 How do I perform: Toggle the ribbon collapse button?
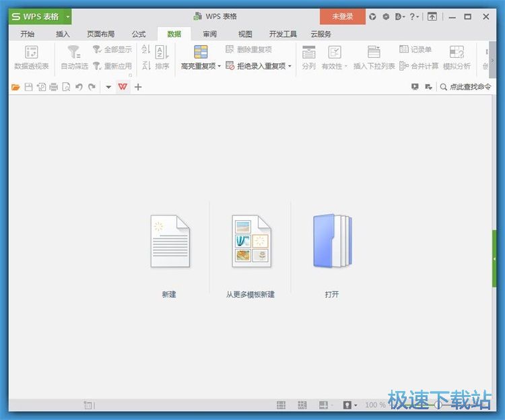point(432,17)
